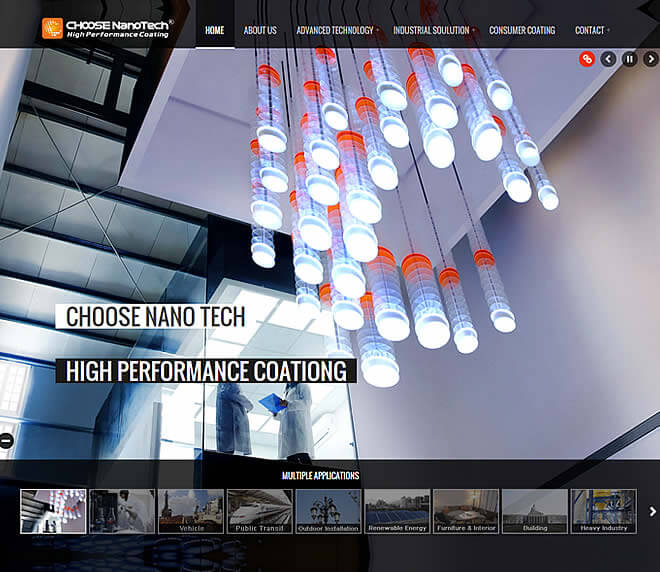Advance to next slide arrow
The height and width of the screenshot is (572, 660).
[651, 59]
